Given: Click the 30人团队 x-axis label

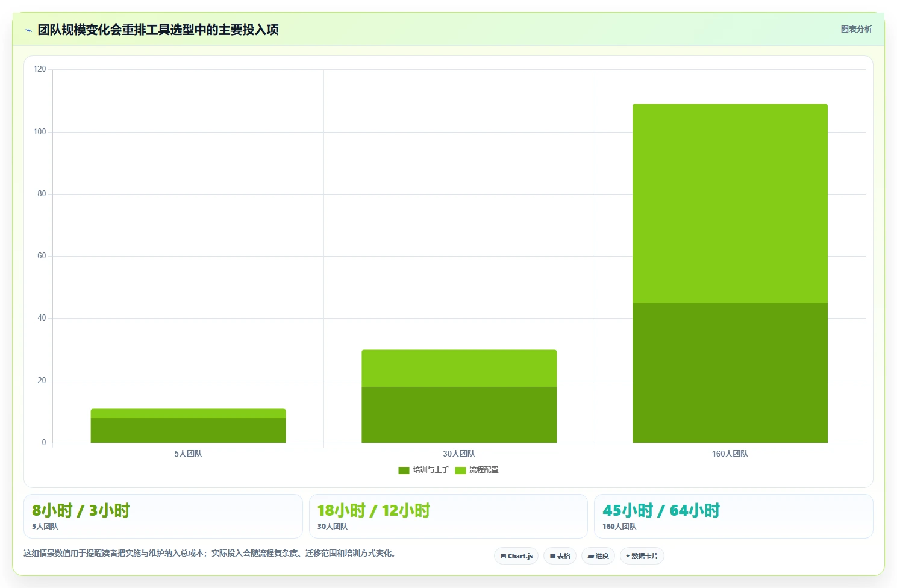Looking at the screenshot, I should 459,454.
